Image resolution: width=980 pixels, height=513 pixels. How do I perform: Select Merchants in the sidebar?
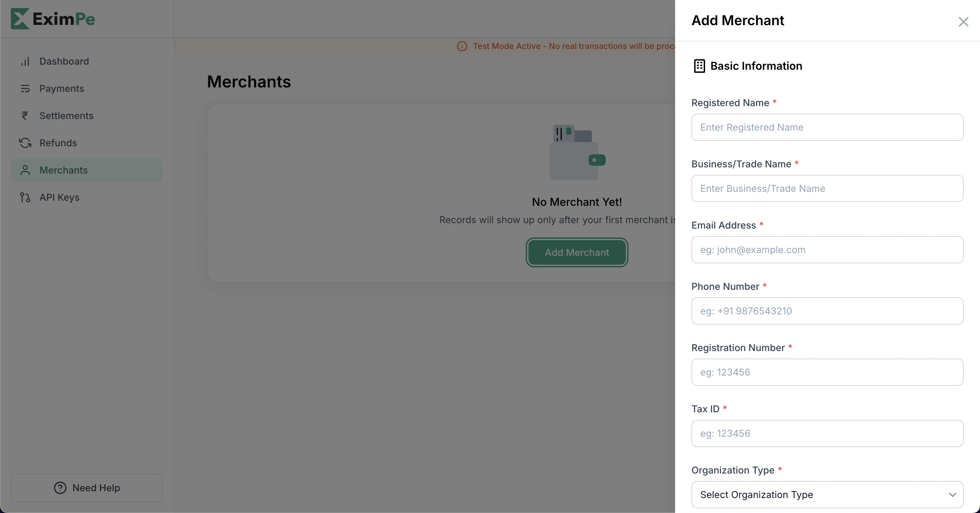click(64, 170)
